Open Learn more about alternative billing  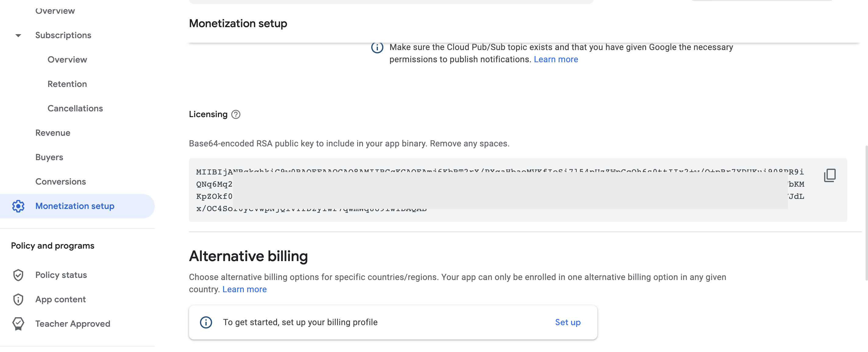244,289
